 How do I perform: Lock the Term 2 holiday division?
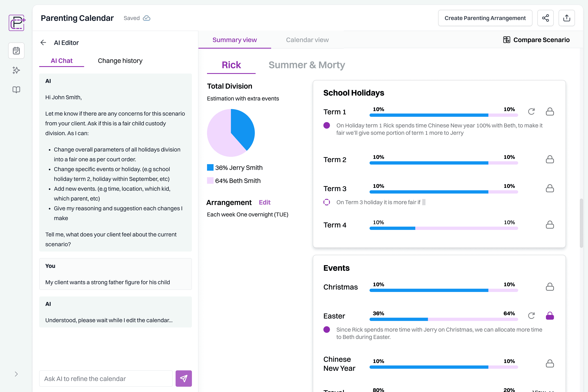550,159
